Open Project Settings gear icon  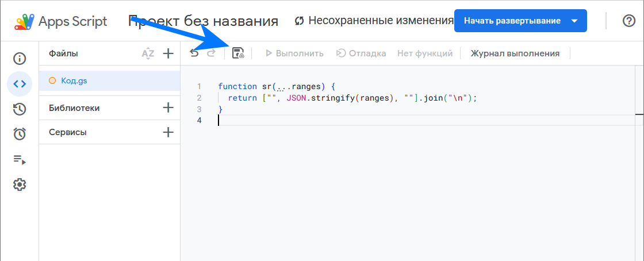[x=20, y=185]
